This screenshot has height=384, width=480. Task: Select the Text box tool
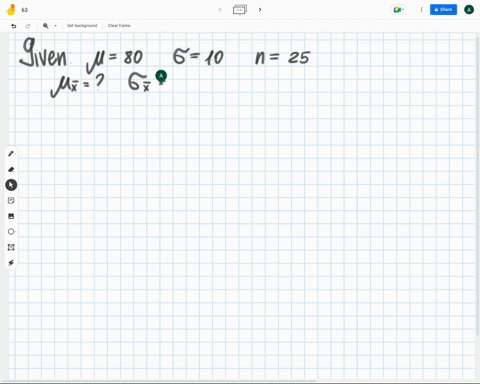[11, 247]
